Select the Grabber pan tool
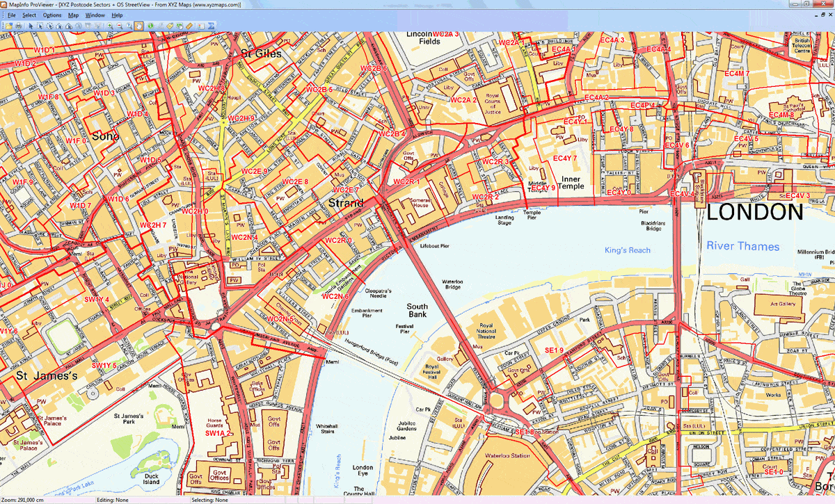Viewport: 835px width, 504px height. click(138, 25)
